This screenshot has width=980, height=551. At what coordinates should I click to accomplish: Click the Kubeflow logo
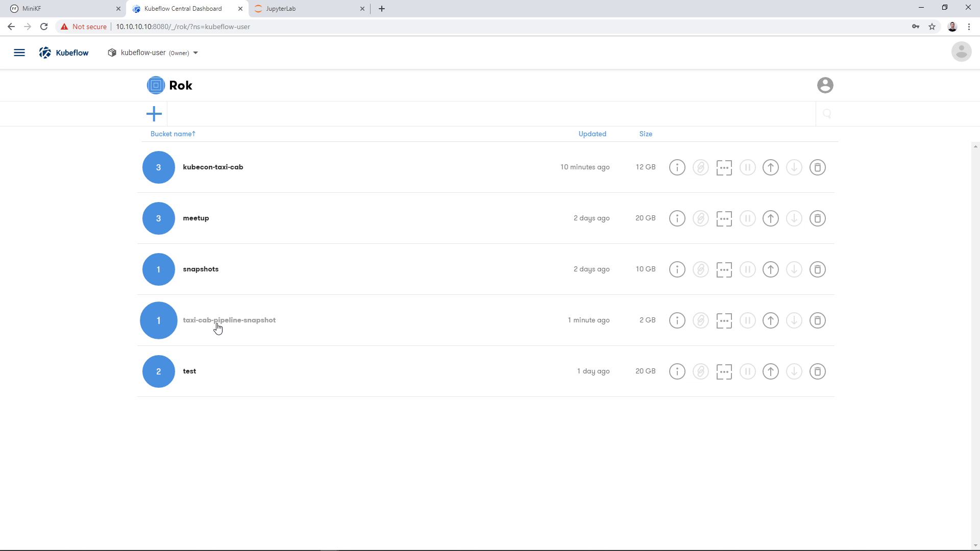[x=64, y=53]
